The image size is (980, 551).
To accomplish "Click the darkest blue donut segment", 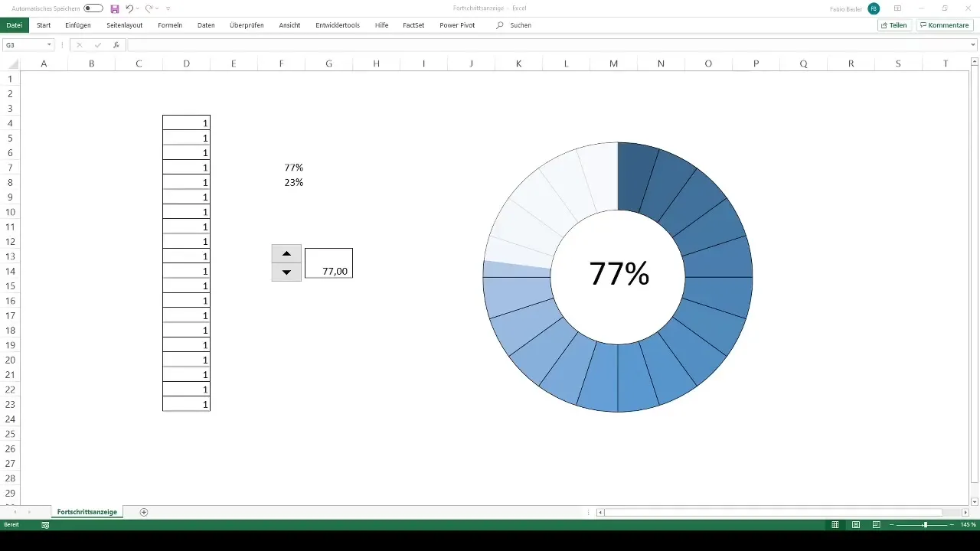I will (x=635, y=175).
